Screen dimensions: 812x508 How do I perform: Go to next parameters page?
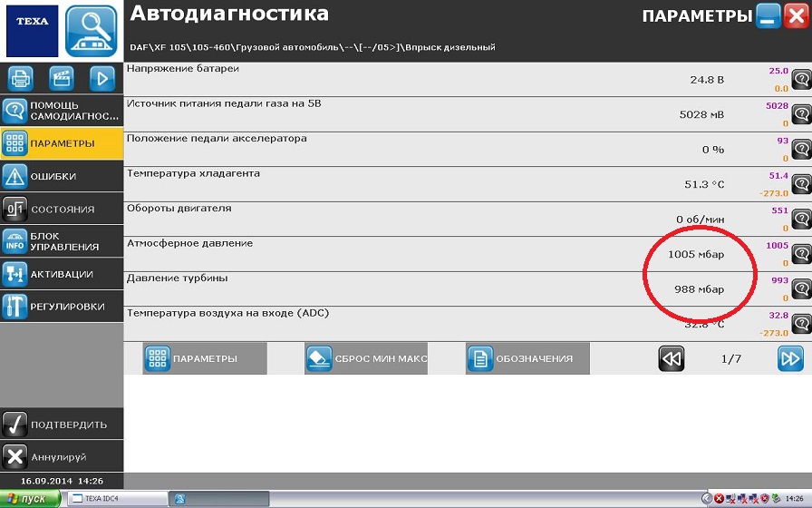pos(791,358)
